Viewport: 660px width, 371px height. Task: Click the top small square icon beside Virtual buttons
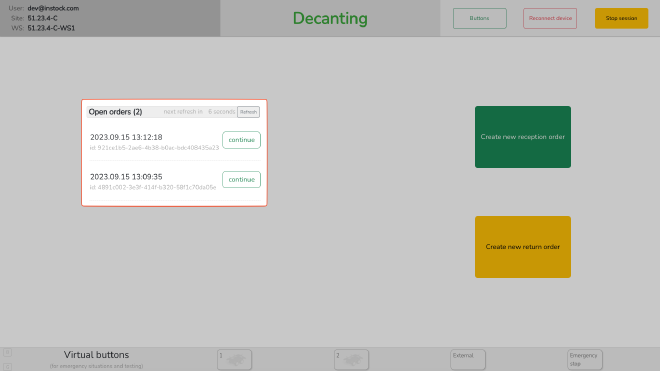7,352
